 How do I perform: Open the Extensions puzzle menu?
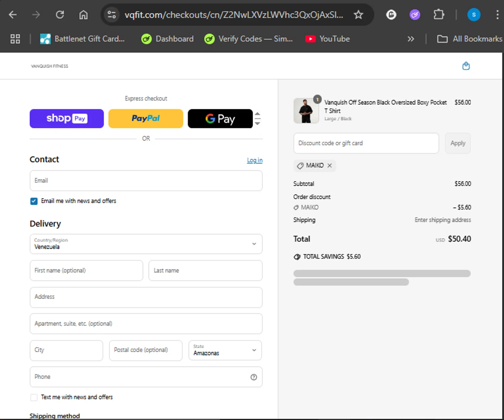coord(438,15)
